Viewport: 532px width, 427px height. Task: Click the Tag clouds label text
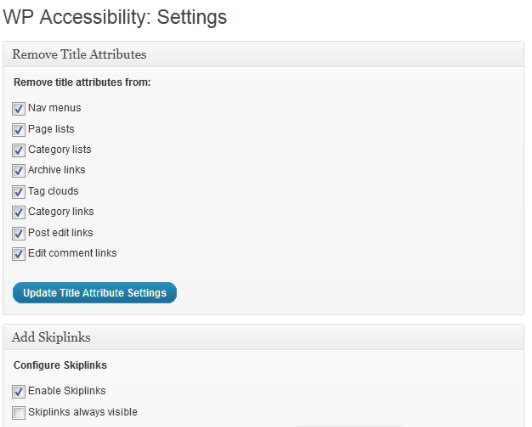pyautogui.click(x=53, y=191)
